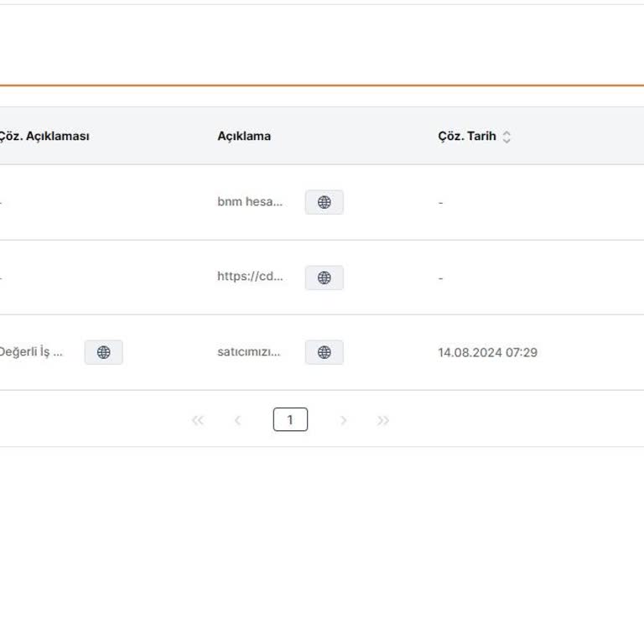This screenshot has width=644, height=644.
Task: Click the "https://cd..." description text
Action: point(250,277)
